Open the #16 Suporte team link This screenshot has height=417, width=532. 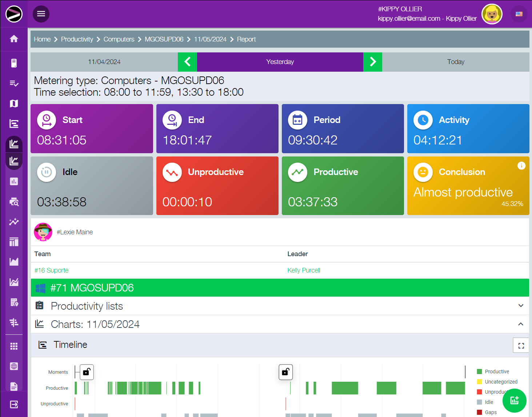[52, 270]
